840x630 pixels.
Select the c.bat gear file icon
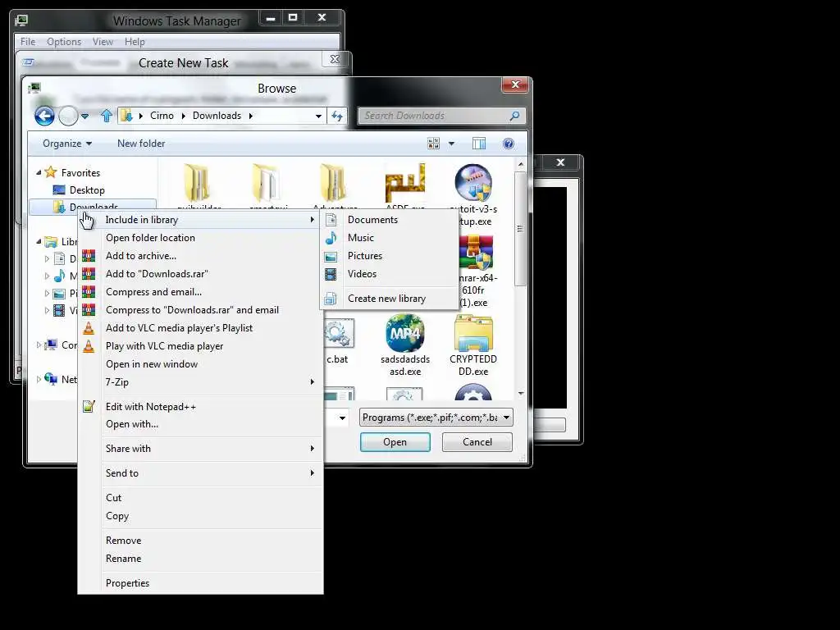click(x=339, y=333)
